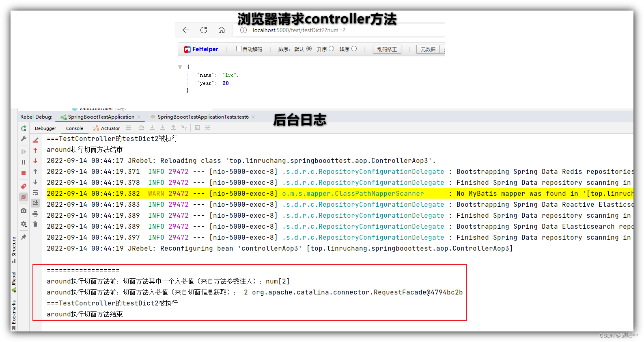The height and width of the screenshot is (342, 644).
Task: Print the console output
Action: coord(35,214)
